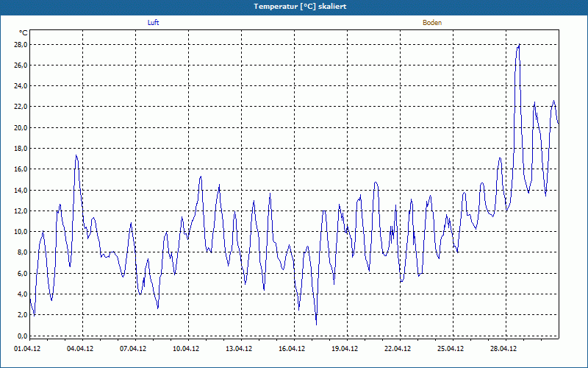The width and height of the screenshot is (588, 368).
Task: Click the '25.04.12' date label
Action: point(451,349)
